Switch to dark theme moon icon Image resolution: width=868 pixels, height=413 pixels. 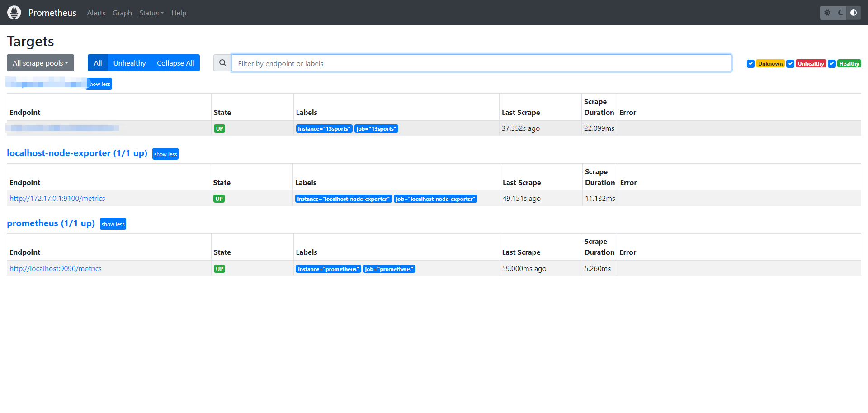(x=840, y=13)
